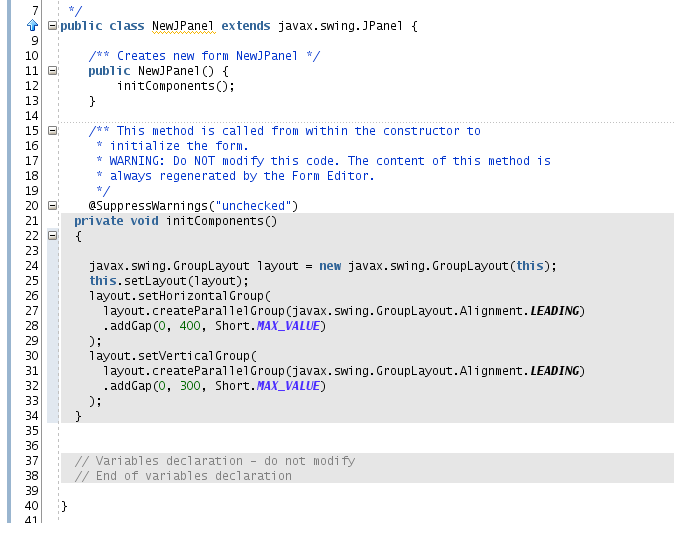Click the value 400 in addGap
Viewport: 688px width, 538px height.
click(190, 326)
